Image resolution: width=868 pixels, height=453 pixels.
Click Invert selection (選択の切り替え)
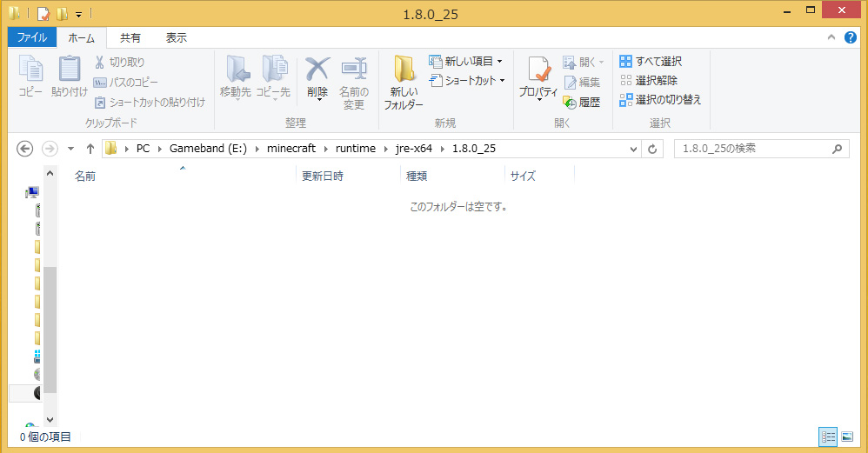[660, 99]
